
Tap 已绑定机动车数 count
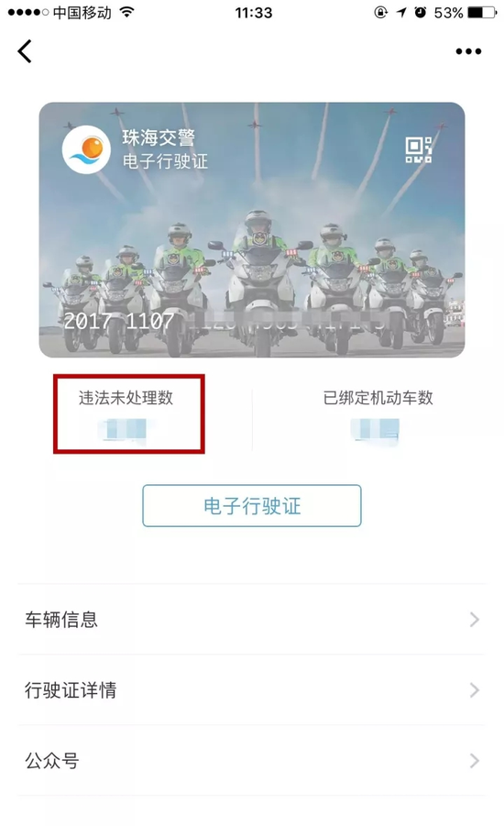[x=376, y=431]
